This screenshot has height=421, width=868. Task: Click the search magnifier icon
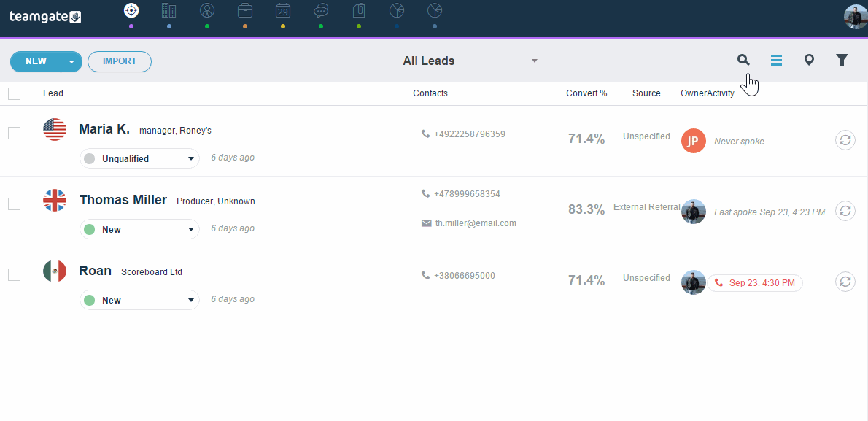coord(743,60)
